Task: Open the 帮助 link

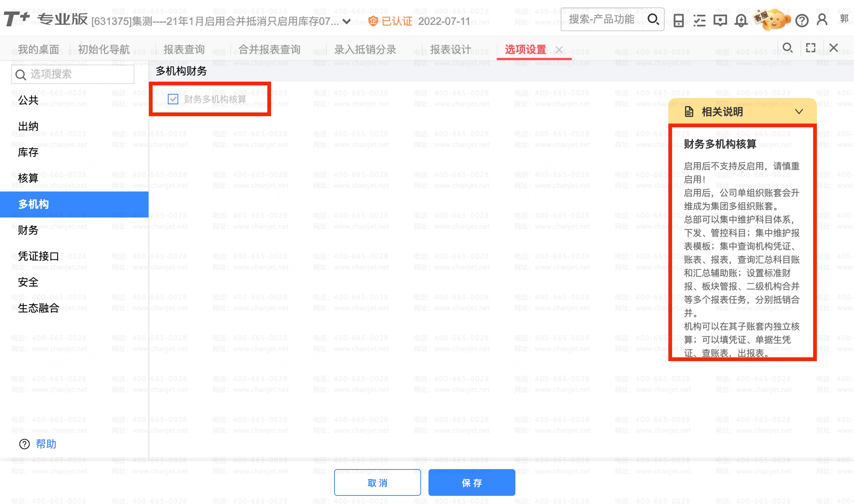Action: tap(46, 444)
